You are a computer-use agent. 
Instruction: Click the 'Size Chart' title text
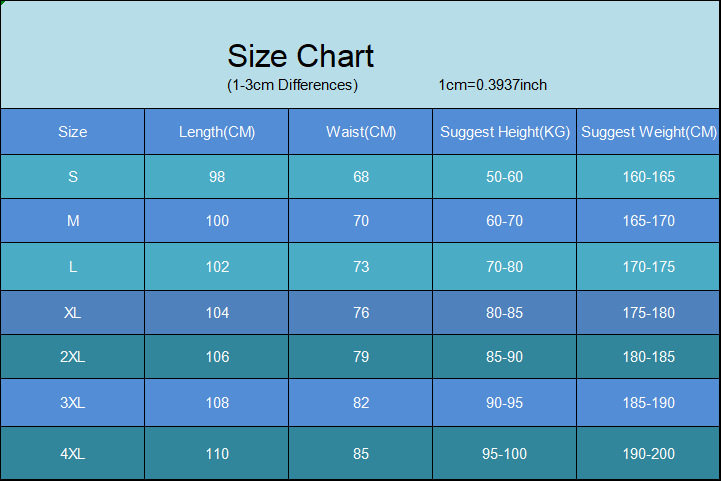coord(300,56)
